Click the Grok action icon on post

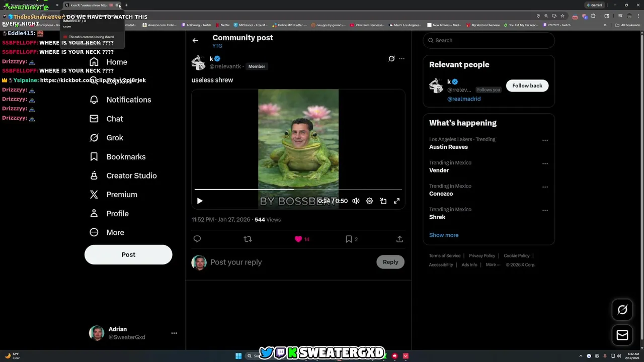point(391,59)
